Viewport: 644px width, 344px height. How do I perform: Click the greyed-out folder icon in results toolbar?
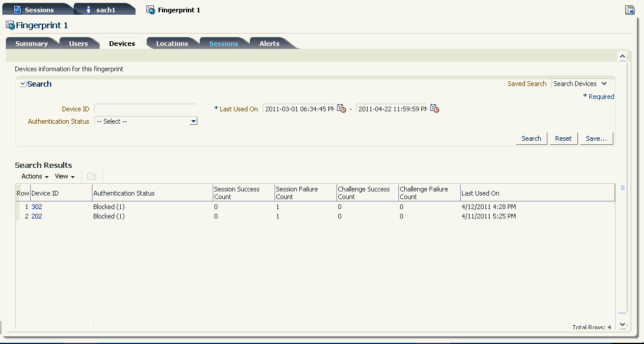coord(91,177)
